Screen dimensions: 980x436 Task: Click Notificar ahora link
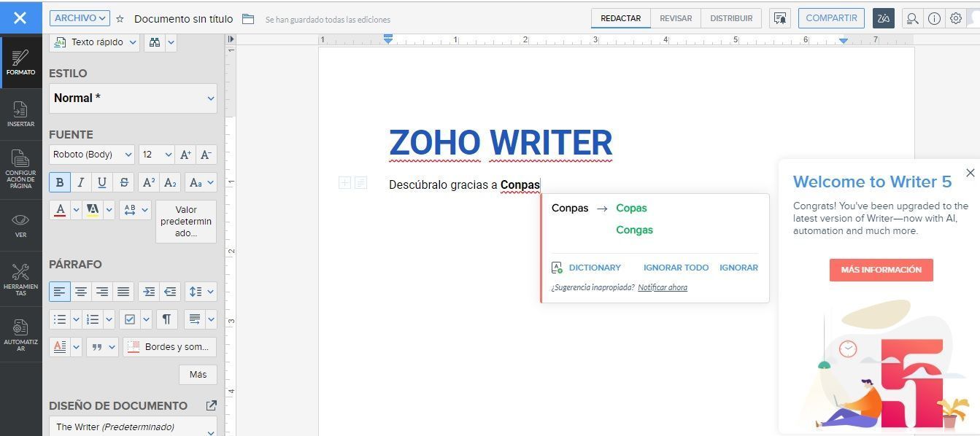pos(663,287)
